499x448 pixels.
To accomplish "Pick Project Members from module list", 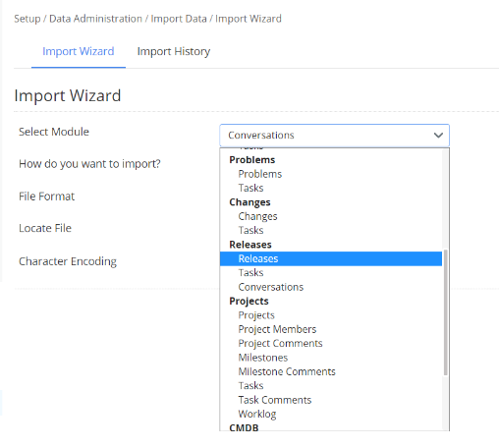I will 277,329.
